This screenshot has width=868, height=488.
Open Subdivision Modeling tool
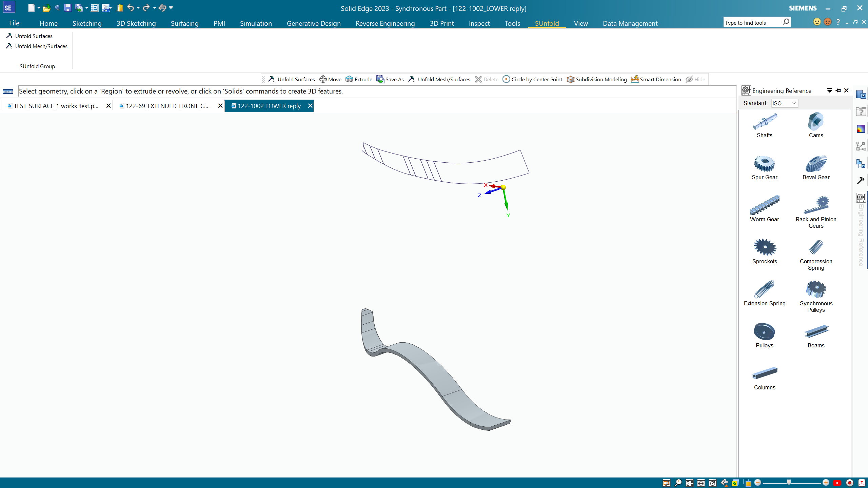(x=597, y=79)
